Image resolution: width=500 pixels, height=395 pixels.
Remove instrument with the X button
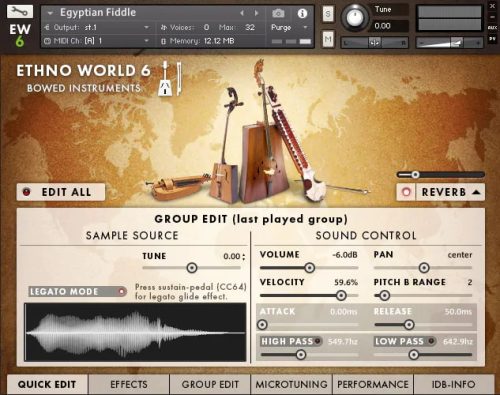pos(492,6)
